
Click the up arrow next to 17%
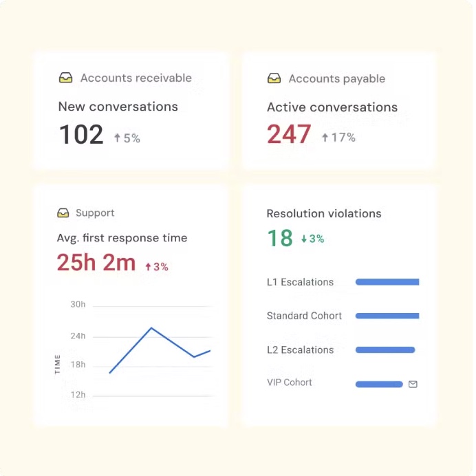click(x=325, y=138)
